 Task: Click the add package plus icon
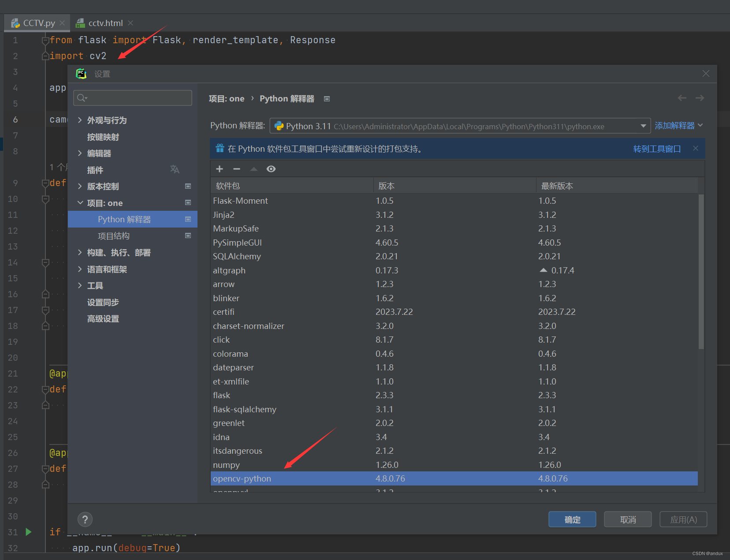(220, 169)
